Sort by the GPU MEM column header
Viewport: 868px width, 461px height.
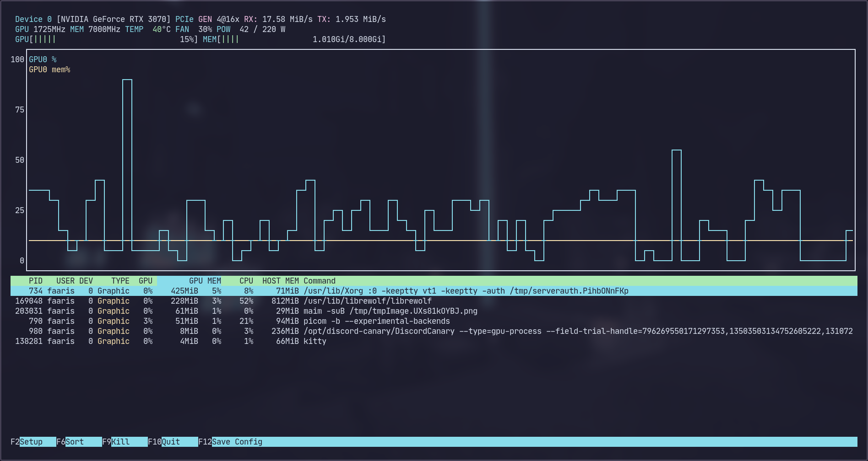(x=205, y=281)
